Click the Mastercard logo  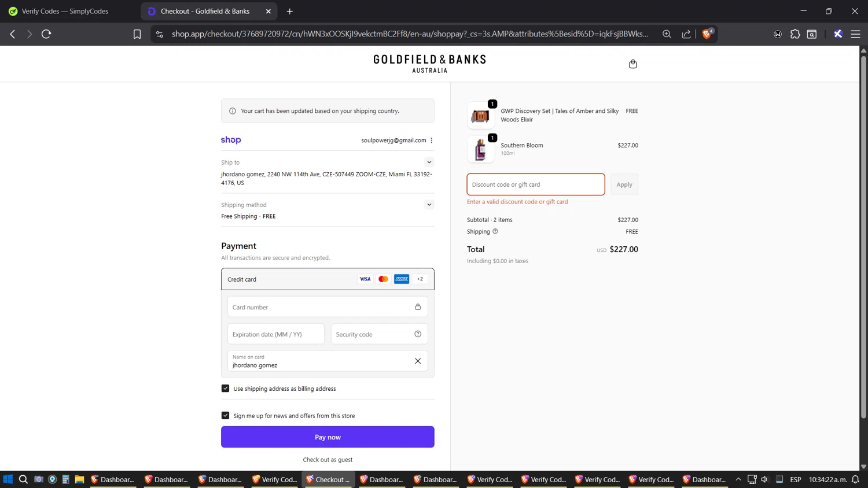tap(383, 279)
